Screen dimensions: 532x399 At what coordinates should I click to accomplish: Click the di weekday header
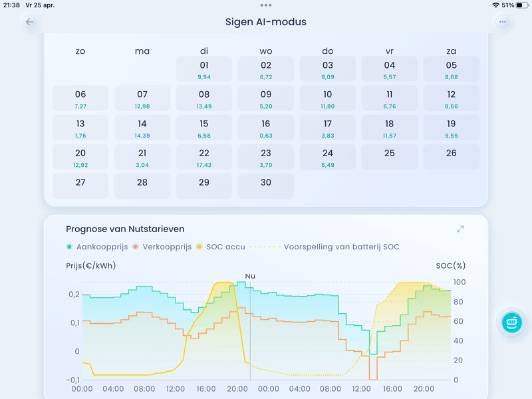(x=204, y=51)
